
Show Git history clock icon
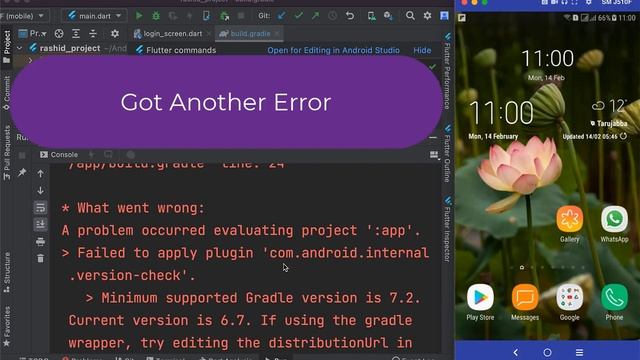(x=333, y=16)
